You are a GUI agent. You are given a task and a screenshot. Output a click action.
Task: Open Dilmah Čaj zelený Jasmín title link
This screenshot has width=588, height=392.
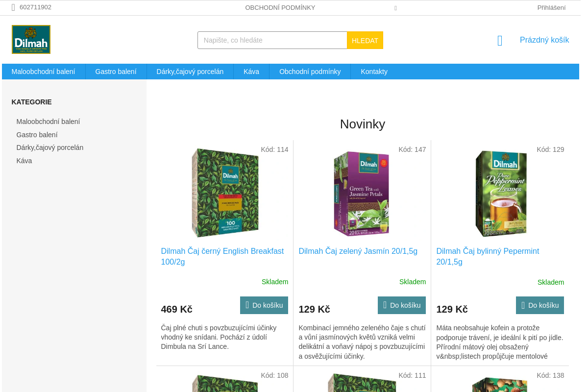[358, 251]
